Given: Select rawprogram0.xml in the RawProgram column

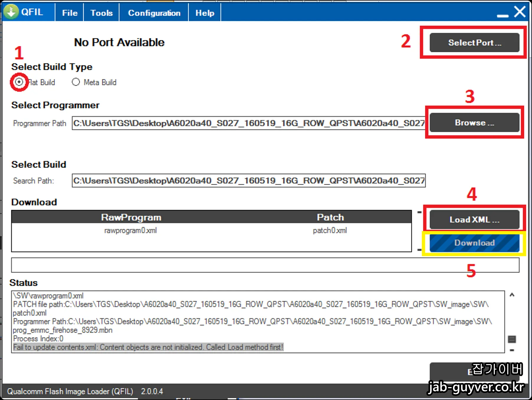Looking at the screenshot, I should click(130, 230).
